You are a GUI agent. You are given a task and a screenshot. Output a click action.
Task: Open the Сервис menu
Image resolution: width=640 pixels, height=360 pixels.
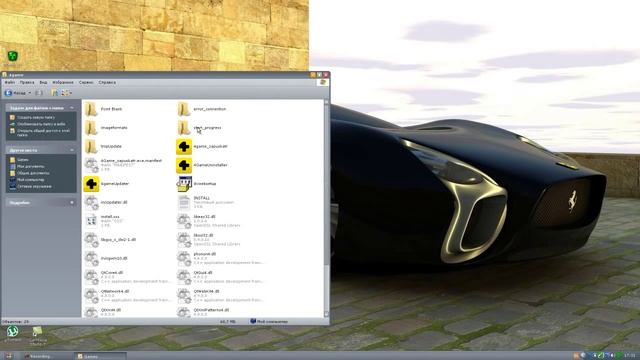86,82
